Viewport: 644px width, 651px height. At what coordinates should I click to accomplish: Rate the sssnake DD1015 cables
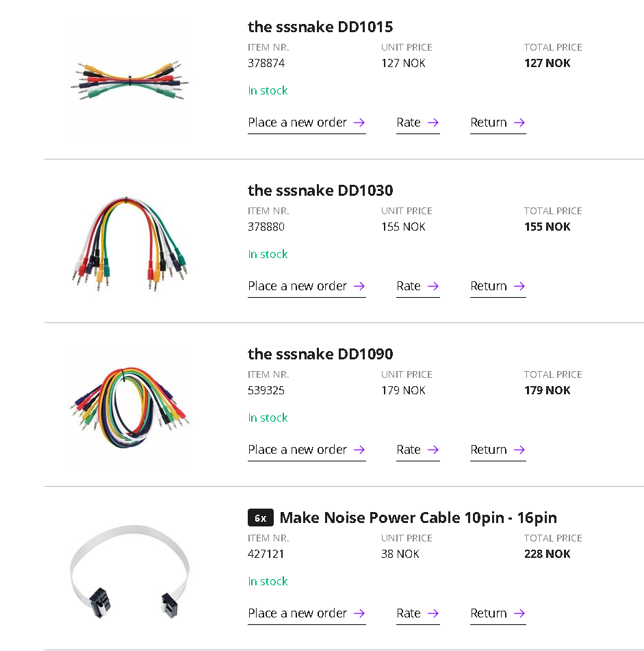(417, 123)
